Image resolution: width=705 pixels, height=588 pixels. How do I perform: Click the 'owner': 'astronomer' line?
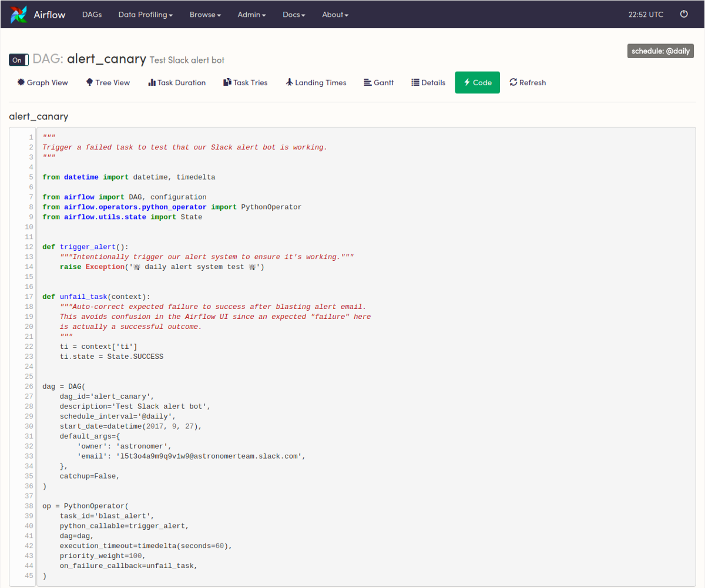(x=125, y=446)
